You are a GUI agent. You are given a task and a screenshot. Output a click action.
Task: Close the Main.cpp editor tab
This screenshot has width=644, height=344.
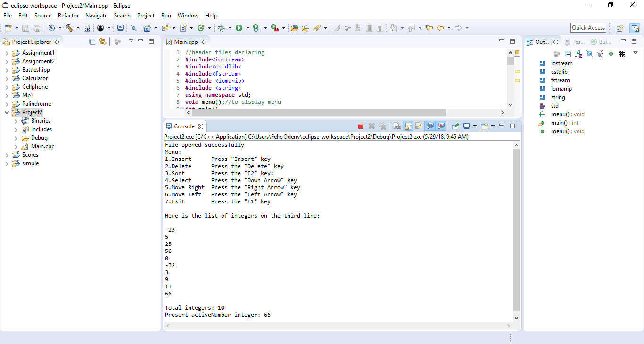point(205,42)
